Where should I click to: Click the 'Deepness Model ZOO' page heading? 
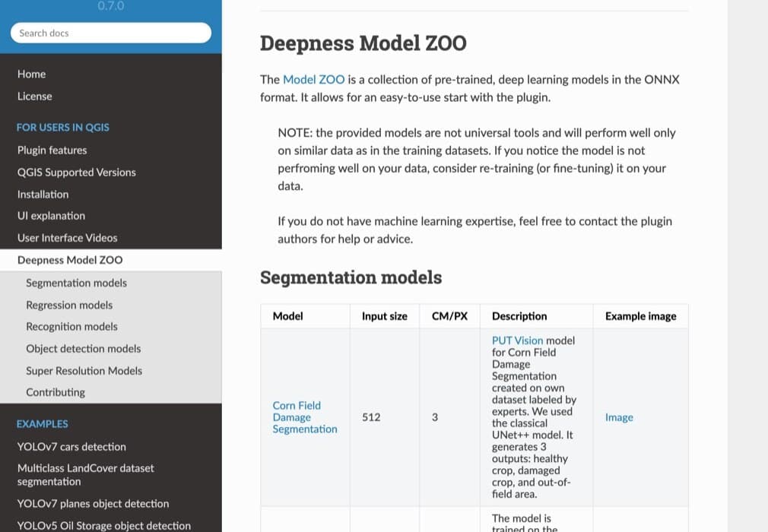[x=363, y=43]
